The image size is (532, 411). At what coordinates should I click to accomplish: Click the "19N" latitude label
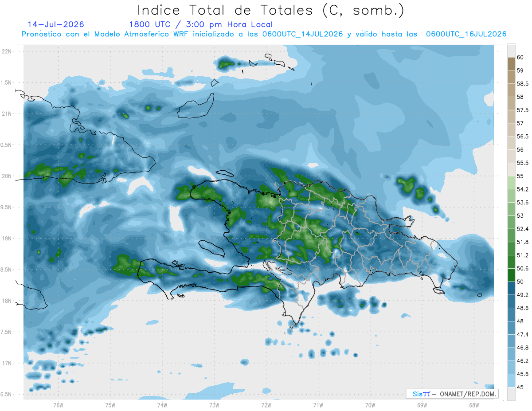click(7, 238)
